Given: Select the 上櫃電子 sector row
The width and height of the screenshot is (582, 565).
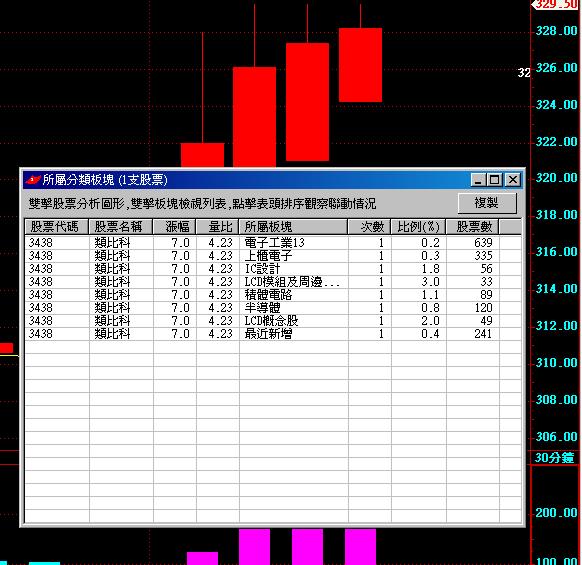Looking at the screenshot, I should [273, 256].
